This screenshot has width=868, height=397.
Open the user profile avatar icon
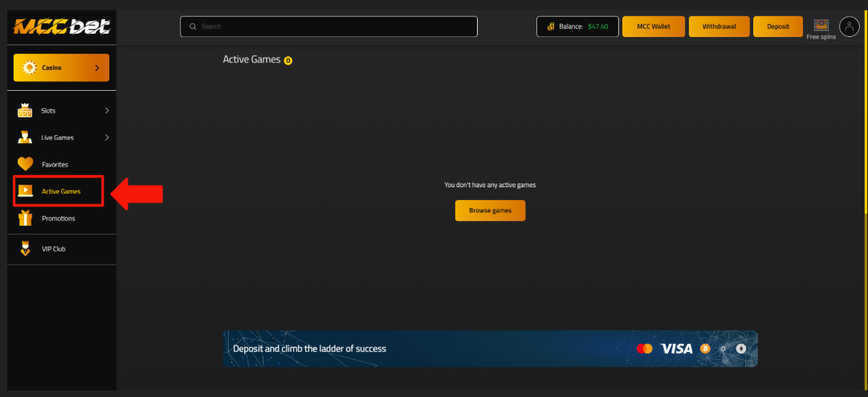[x=849, y=27]
